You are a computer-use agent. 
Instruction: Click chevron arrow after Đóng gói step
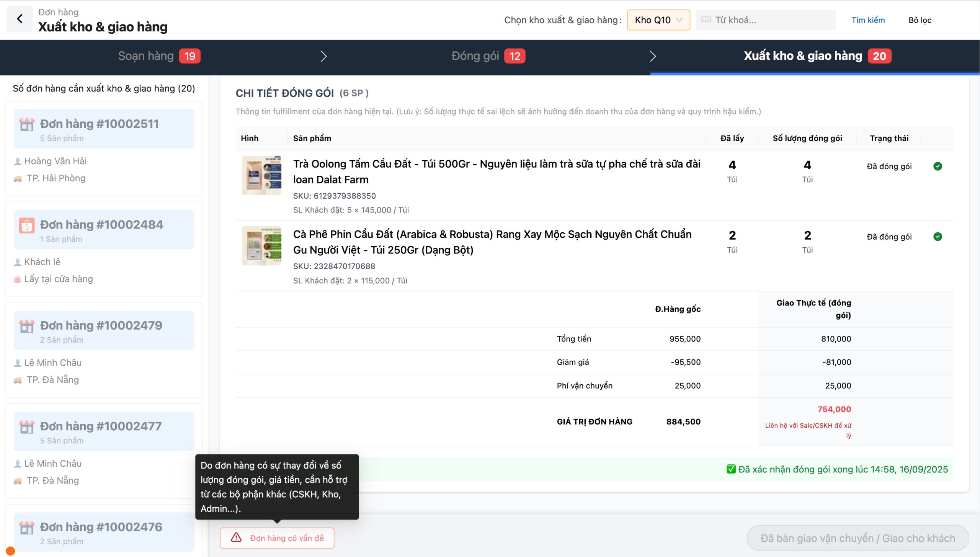[x=653, y=56]
